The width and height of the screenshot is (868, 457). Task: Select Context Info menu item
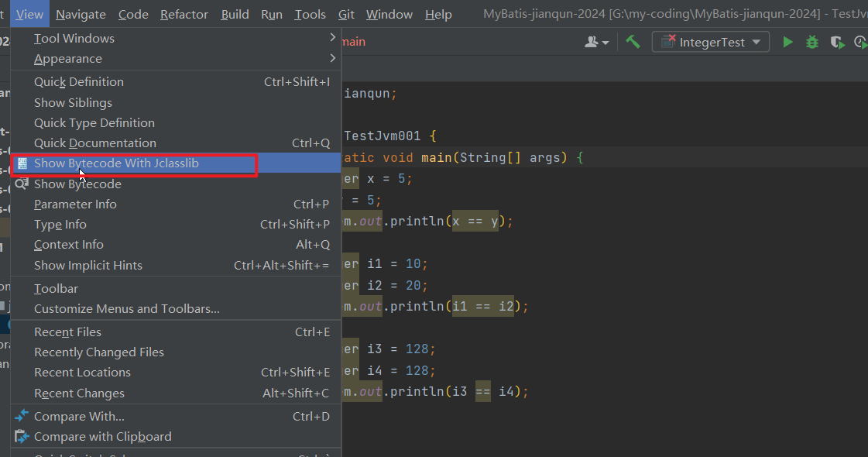point(176,245)
